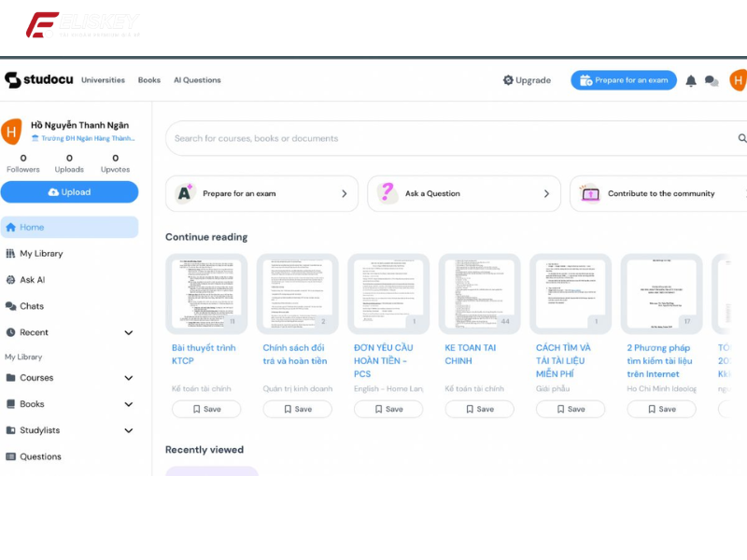The width and height of the screenshot is (747, 560).
Task: Click the search courses, books or documents field
Action: click(448, 138)
